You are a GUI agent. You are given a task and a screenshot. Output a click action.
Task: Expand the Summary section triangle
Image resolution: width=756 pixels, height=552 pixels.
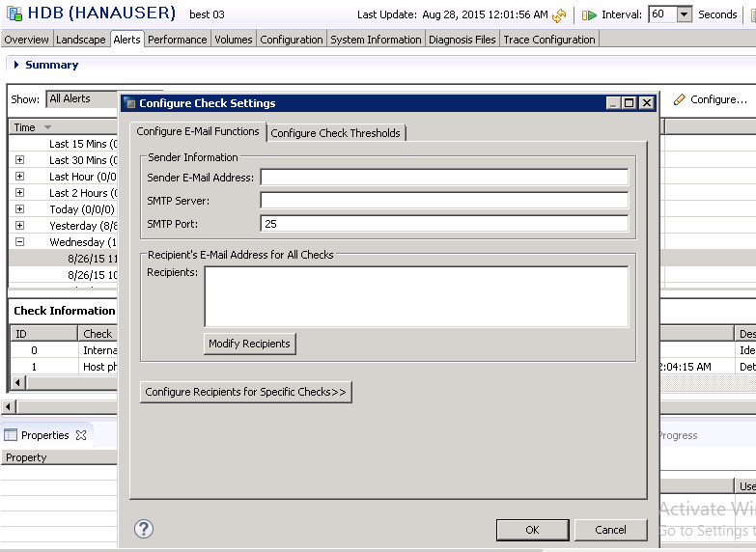pos(16,65)
